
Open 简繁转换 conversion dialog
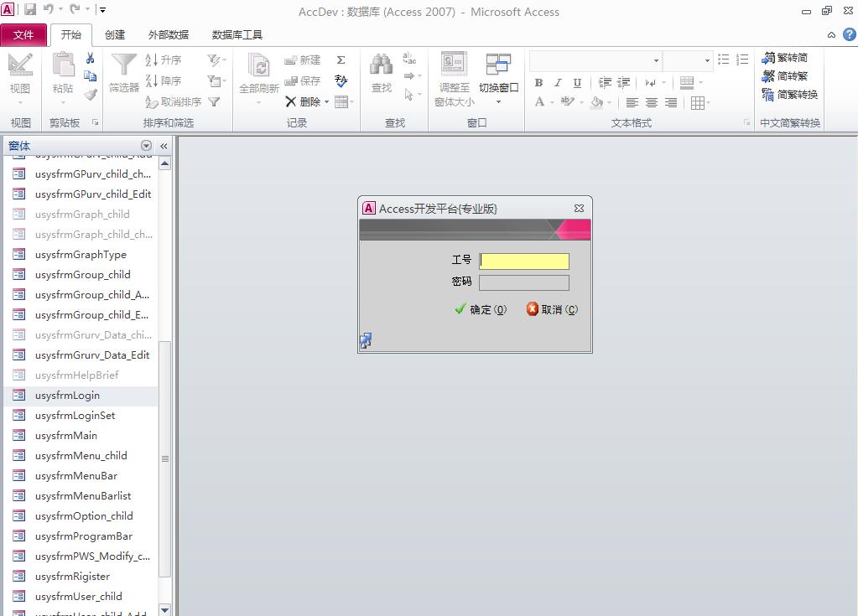click(789, 95)
